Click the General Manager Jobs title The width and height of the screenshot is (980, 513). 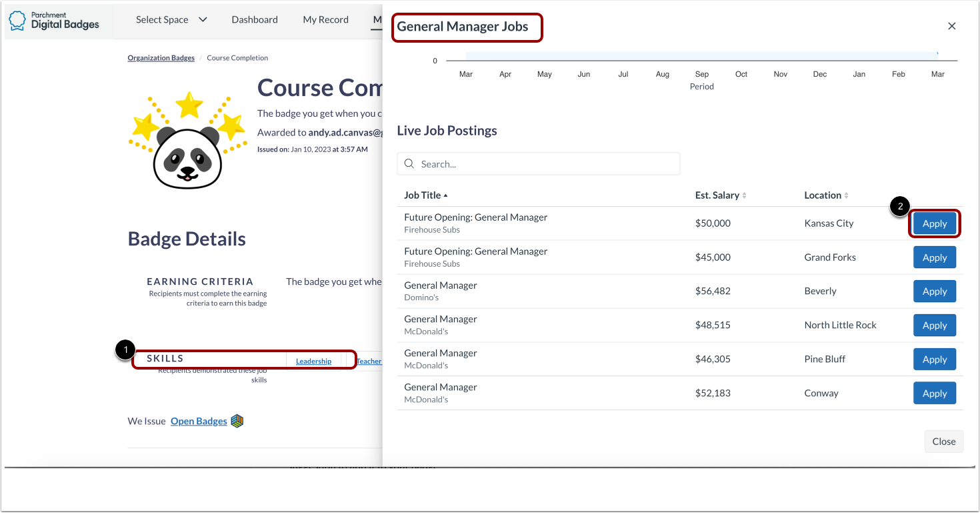tap(463, 27)
